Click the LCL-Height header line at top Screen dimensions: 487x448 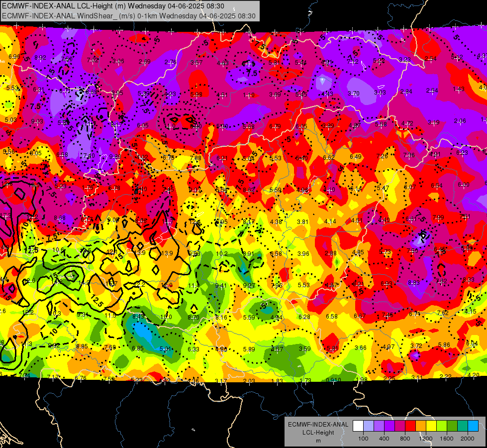[x=113, y=6]
